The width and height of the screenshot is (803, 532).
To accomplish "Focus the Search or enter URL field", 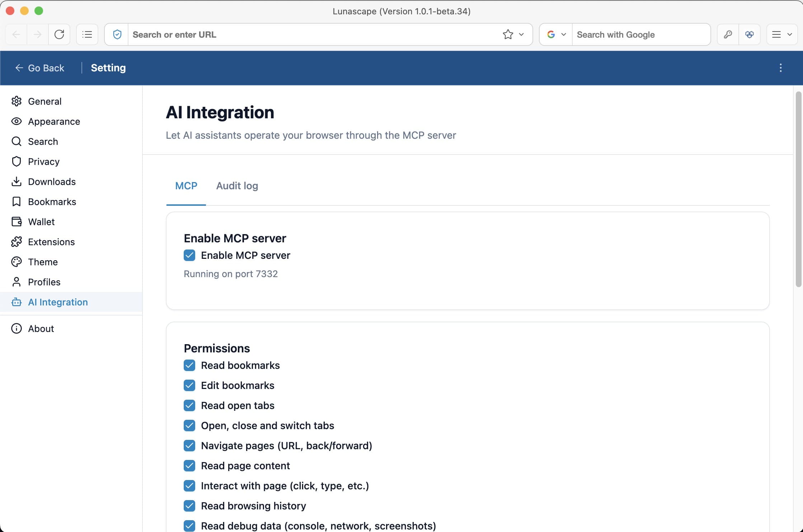I will tap(314, 34).
